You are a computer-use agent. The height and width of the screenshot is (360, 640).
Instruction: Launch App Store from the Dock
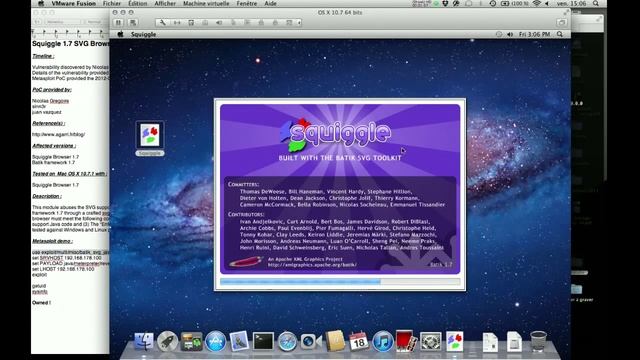coord(215,341)
